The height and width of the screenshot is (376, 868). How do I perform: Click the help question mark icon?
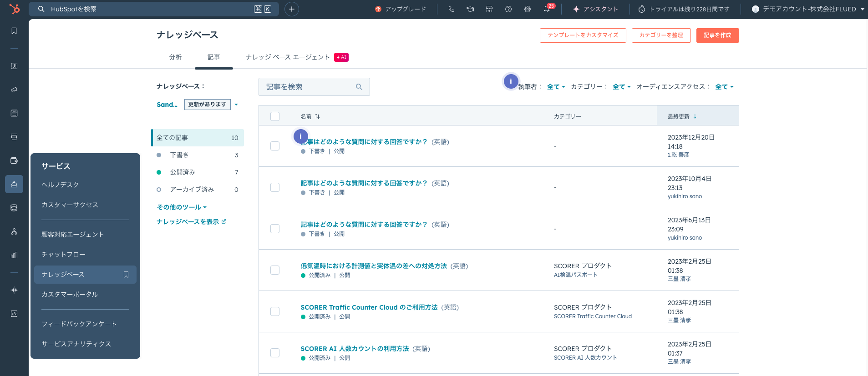point(508,9)
